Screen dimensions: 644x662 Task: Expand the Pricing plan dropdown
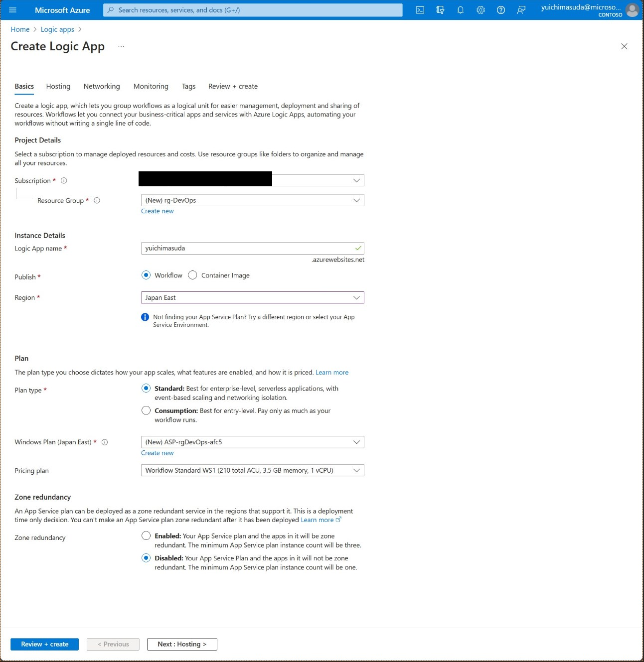(x=253, y=470)
